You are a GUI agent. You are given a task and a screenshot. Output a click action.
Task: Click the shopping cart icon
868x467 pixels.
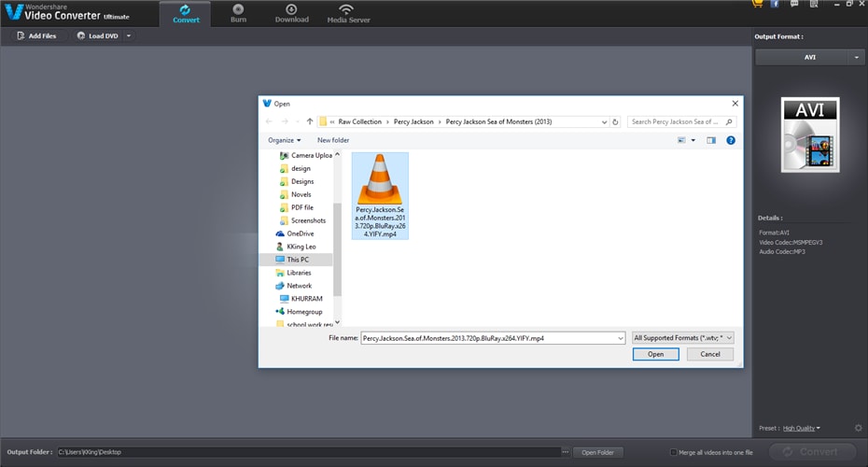(757, 4)
